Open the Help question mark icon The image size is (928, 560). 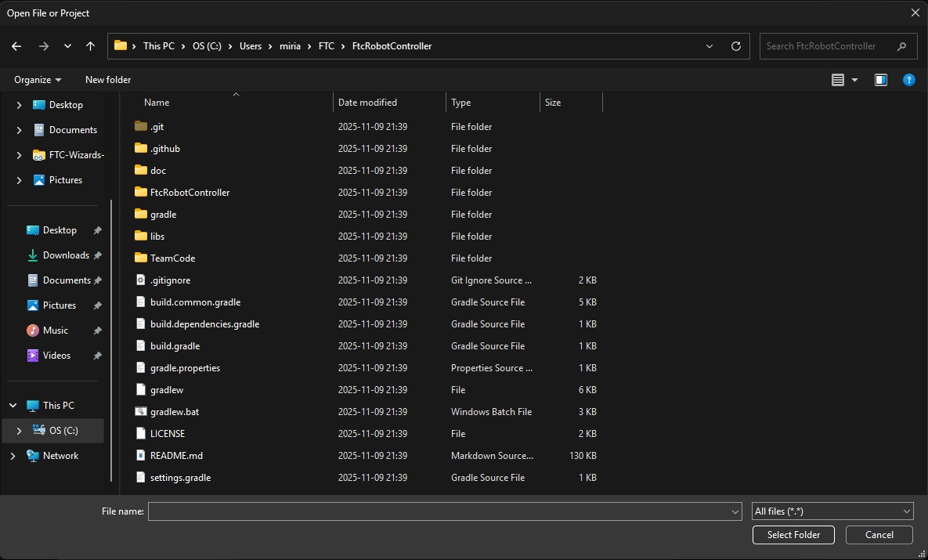[908, 79]
